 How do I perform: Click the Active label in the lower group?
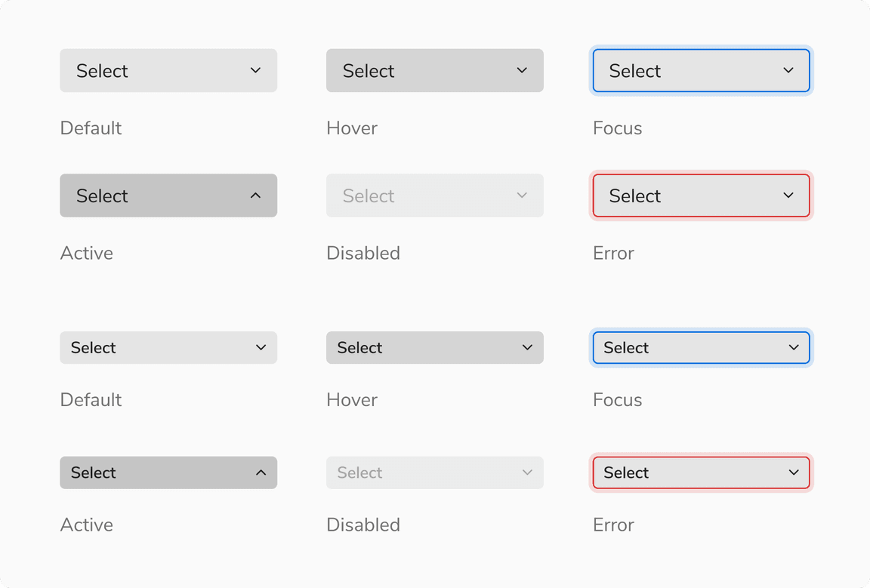tap(86, 525)
